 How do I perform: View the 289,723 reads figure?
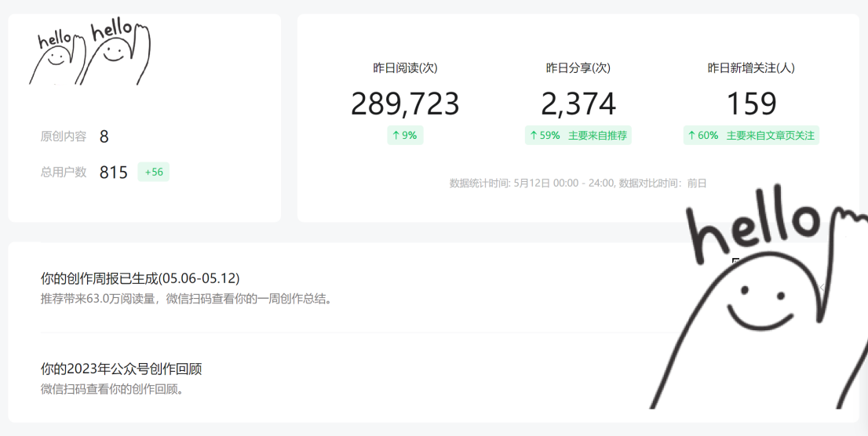point(405,104)
